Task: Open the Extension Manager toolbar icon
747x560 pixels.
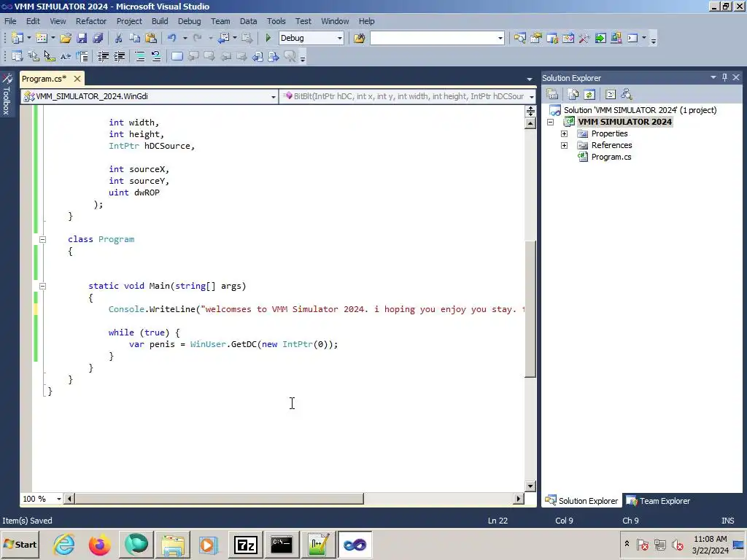Action: click(x=616, y=38)
